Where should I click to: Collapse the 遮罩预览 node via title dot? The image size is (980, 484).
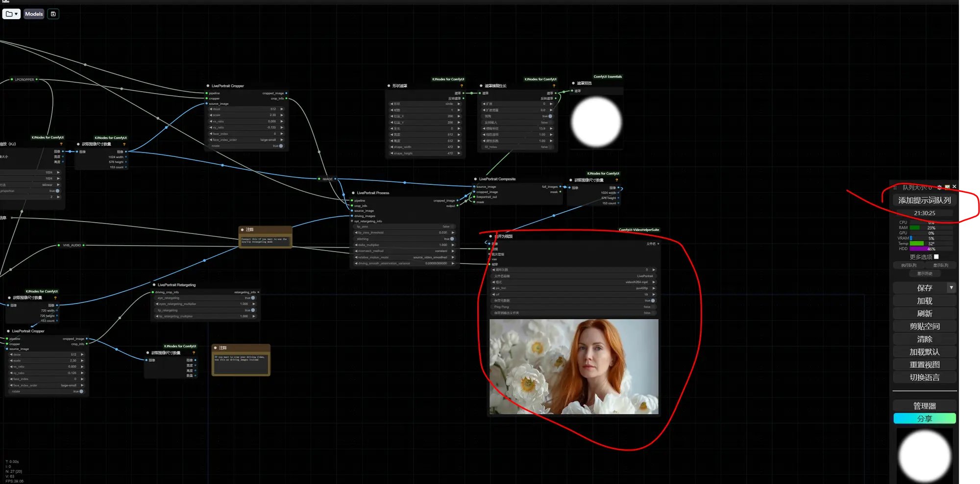pyautogui.click(x=573, y=83)
